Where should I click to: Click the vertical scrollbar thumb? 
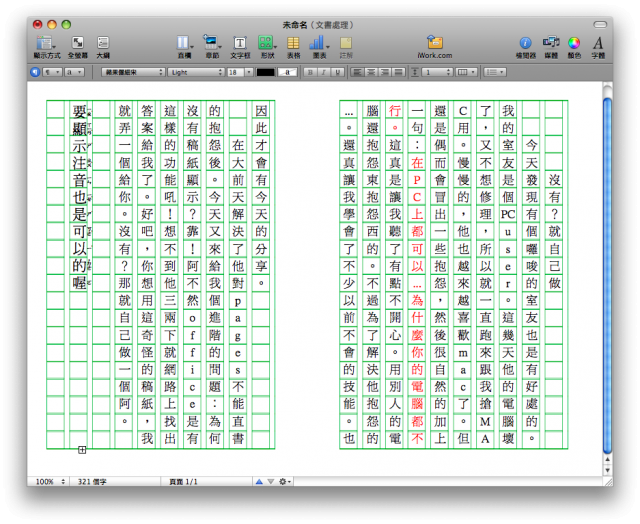pos(607,275)
